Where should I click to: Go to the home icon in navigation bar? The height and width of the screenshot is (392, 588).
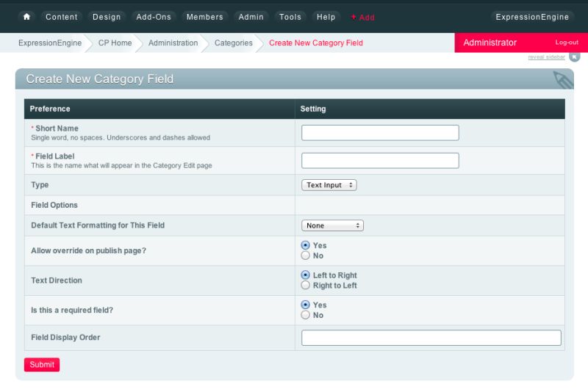(x=26, y=17)
